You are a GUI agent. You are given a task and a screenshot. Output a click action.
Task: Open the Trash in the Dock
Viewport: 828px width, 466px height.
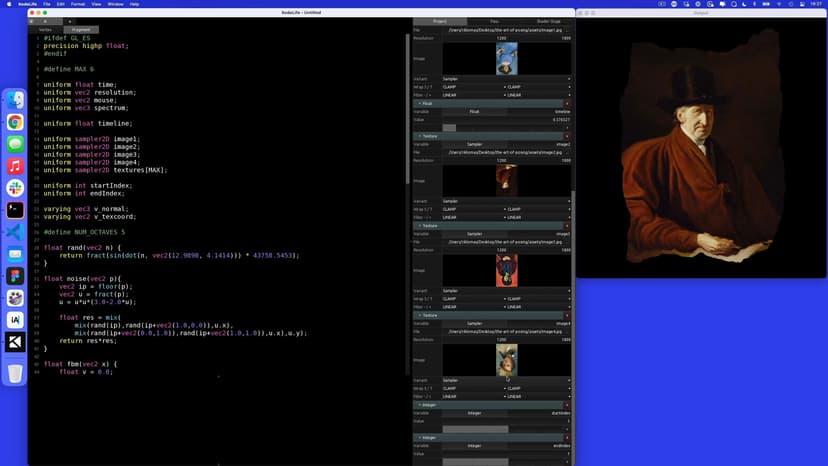[x=15, y=373]
